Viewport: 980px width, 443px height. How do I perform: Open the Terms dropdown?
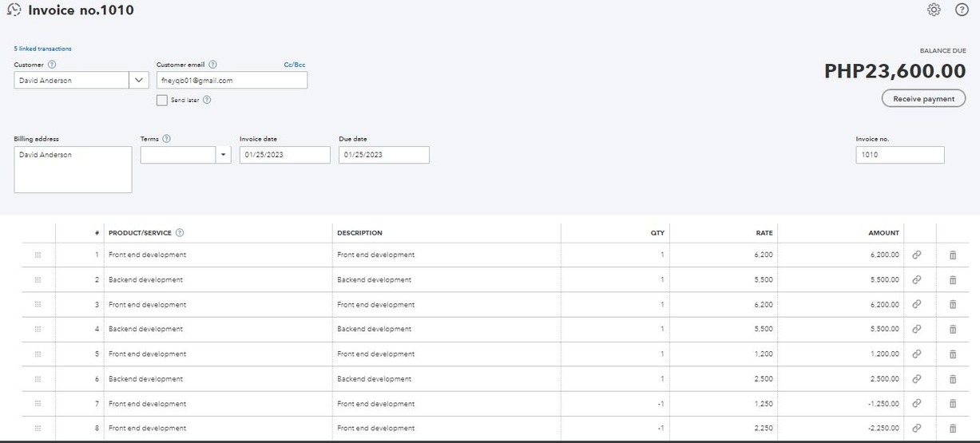223,155
